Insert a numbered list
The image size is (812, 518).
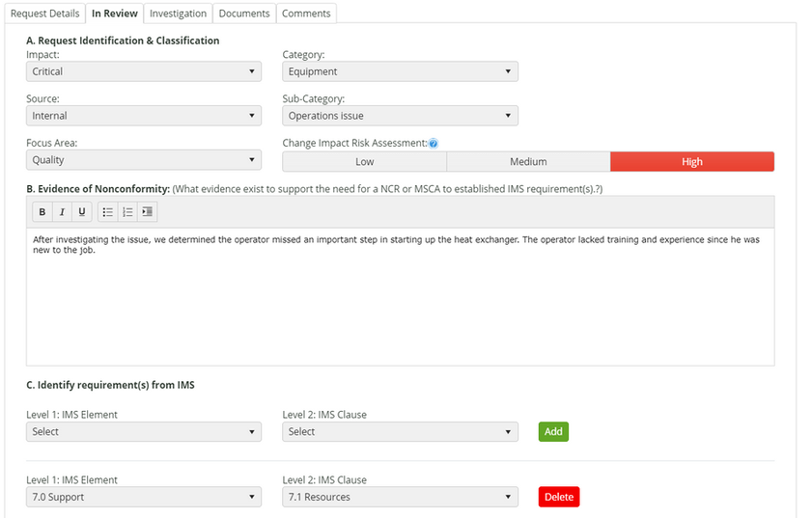click(x=127, y=212)
